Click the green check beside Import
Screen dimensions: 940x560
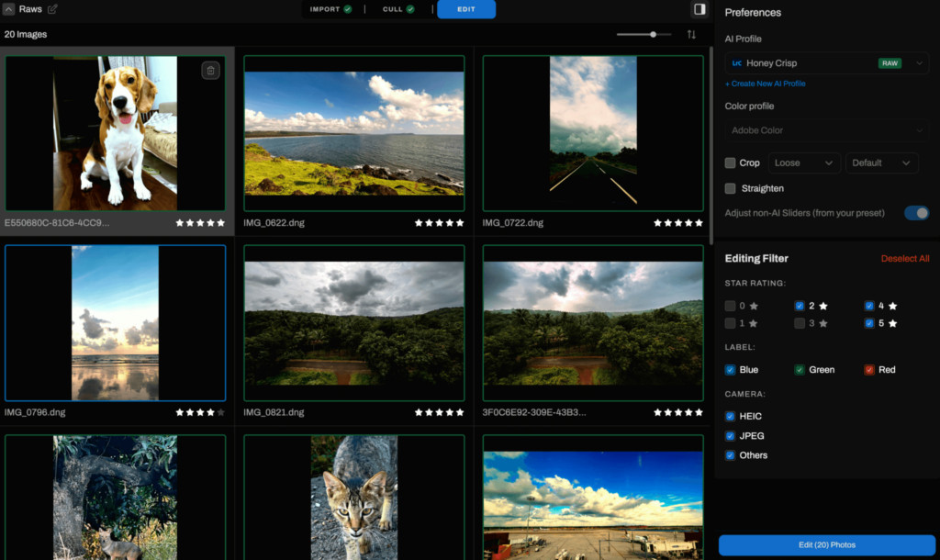(348, 9)
